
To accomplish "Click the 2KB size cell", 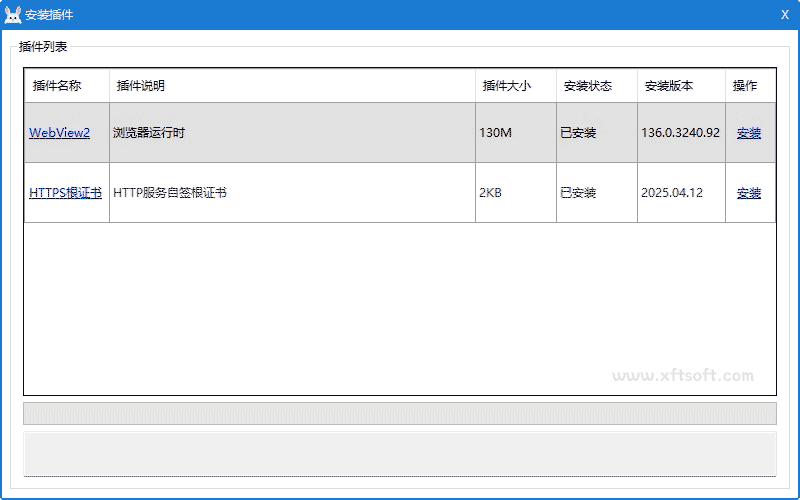I will click(x=516, y=193).
